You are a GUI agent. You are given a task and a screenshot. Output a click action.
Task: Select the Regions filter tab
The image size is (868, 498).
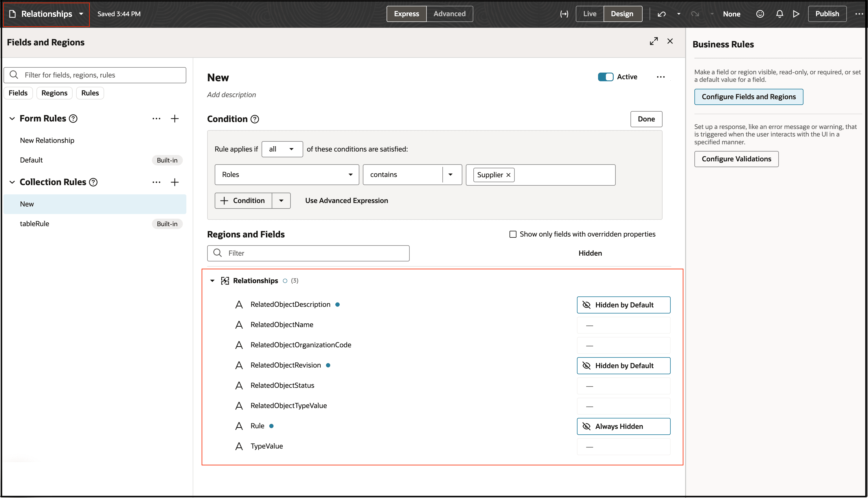tap(54, 93)
